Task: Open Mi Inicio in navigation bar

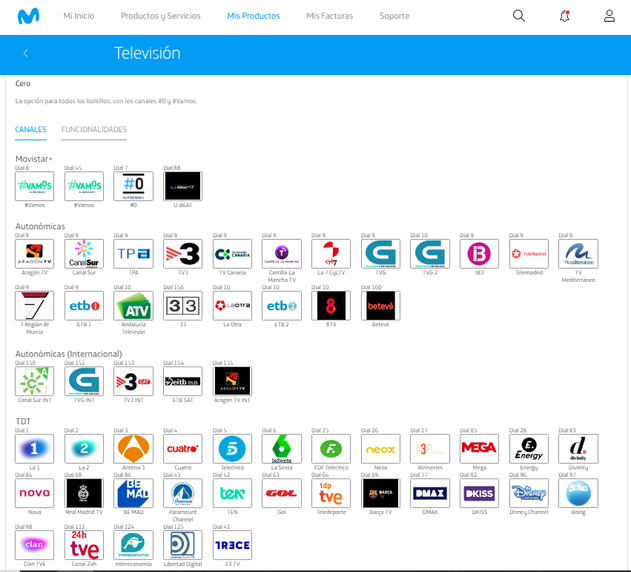Action: pyautogui.click(x=79, y=16)
